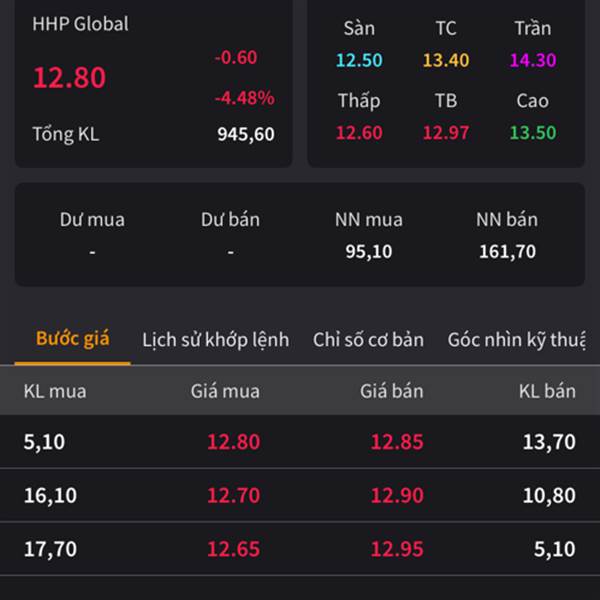
Task: Click the average price 12.97
Action: click(x=445, y=133)
